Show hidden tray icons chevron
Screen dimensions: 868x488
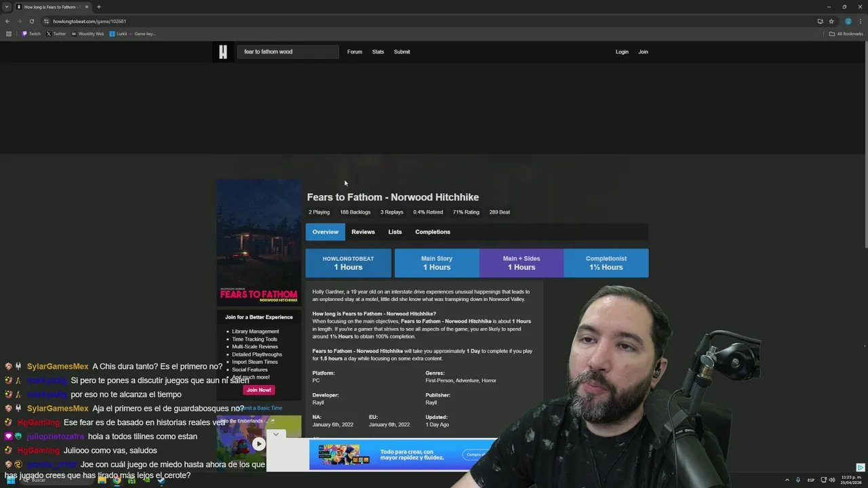tap(787, 480)
